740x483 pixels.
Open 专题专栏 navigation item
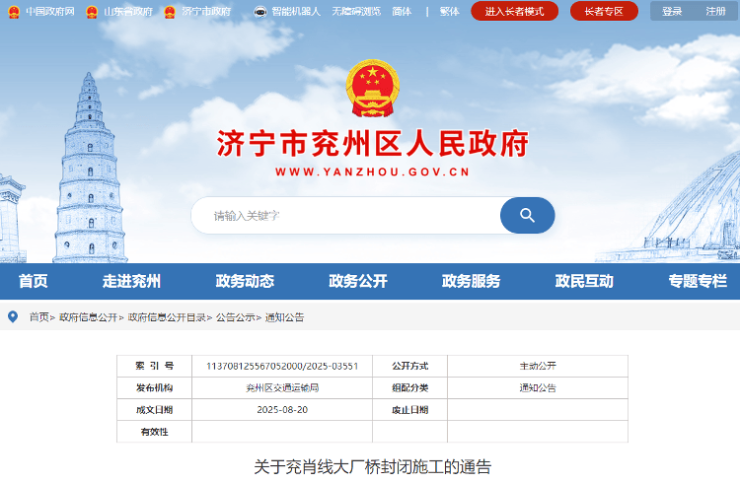click(x=697, y=281)
